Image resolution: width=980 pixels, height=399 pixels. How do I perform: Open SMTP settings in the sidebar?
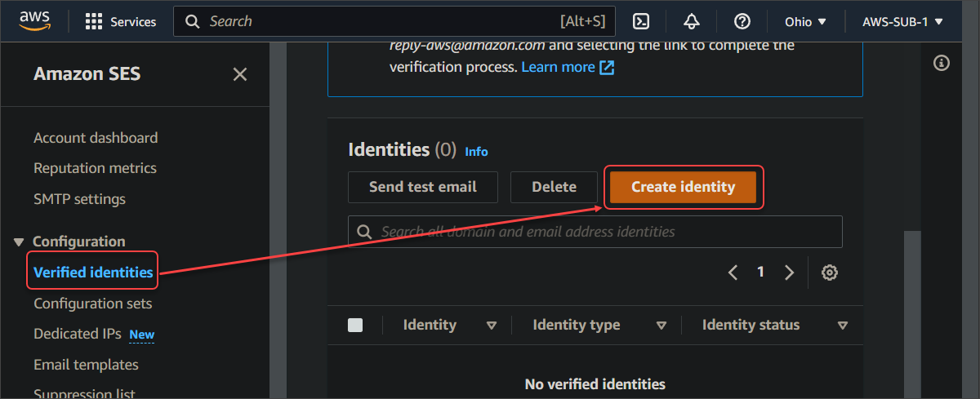pos(79,199)
